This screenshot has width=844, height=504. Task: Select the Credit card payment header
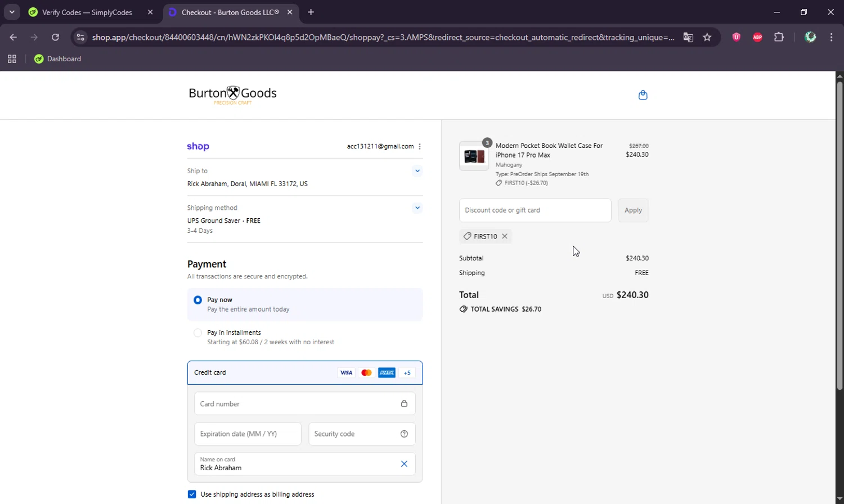tap(305, 372)
